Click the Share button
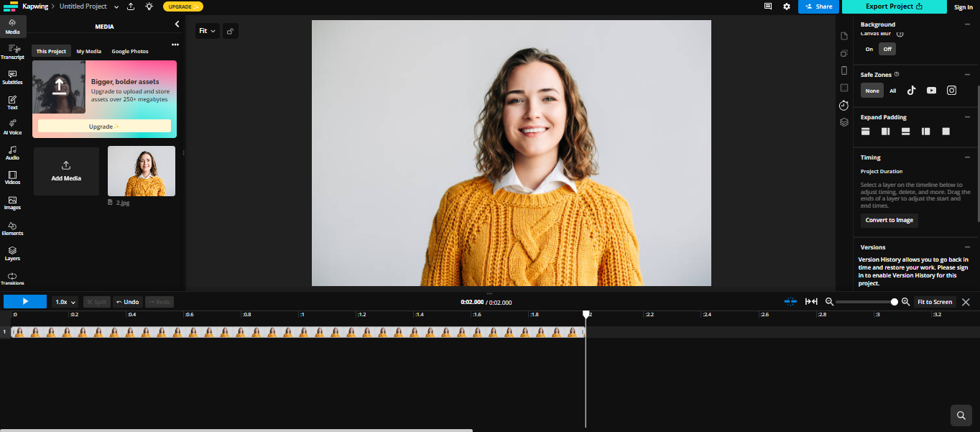980x432 pixels. [818, 6]
